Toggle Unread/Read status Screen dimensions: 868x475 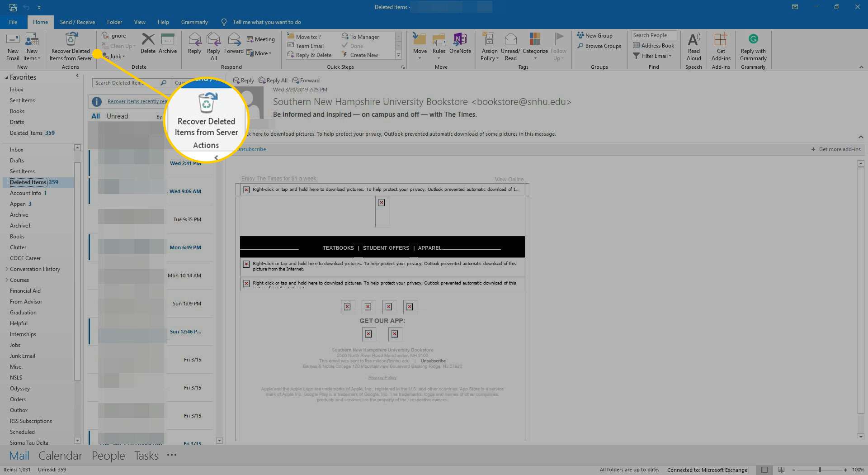click(x=510, y=47)
